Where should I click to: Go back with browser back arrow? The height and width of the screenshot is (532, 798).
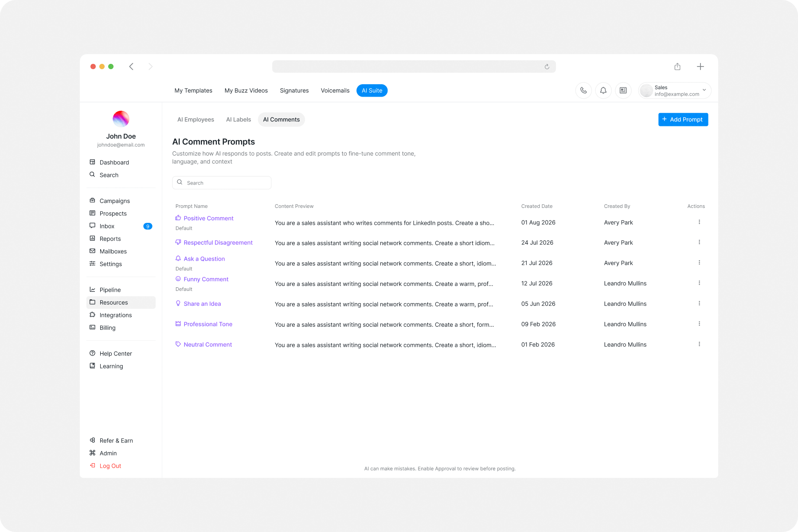tap(131, 66)
